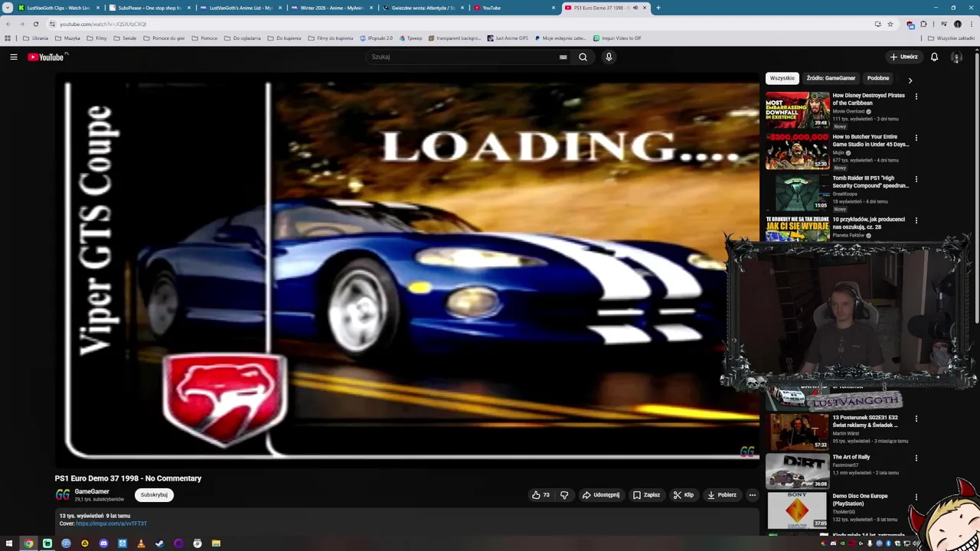This screenshot has height=551, width=980.
Task: Open Steam from the taskbar
Action: [159, 543]
